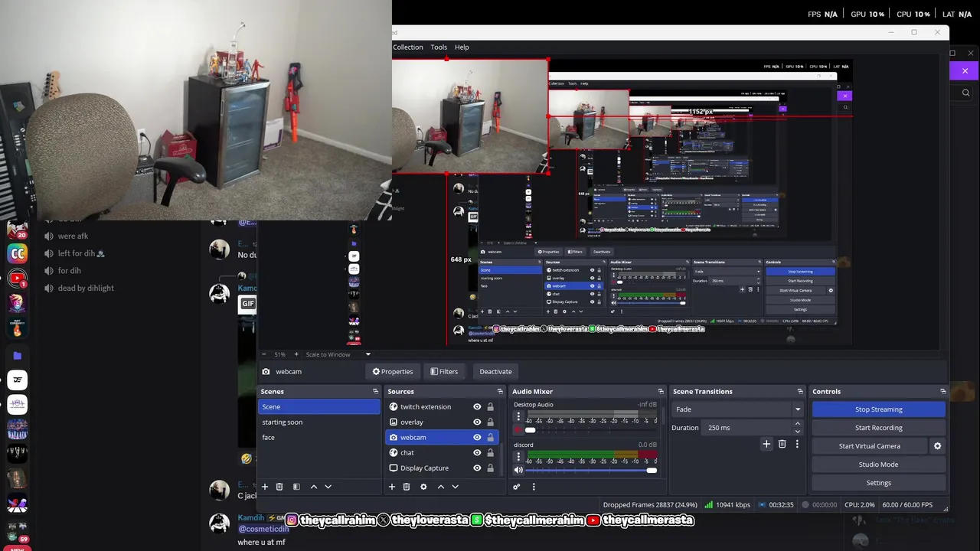Select the chat source row
This screenshot has width=980, height=551.
442,453
